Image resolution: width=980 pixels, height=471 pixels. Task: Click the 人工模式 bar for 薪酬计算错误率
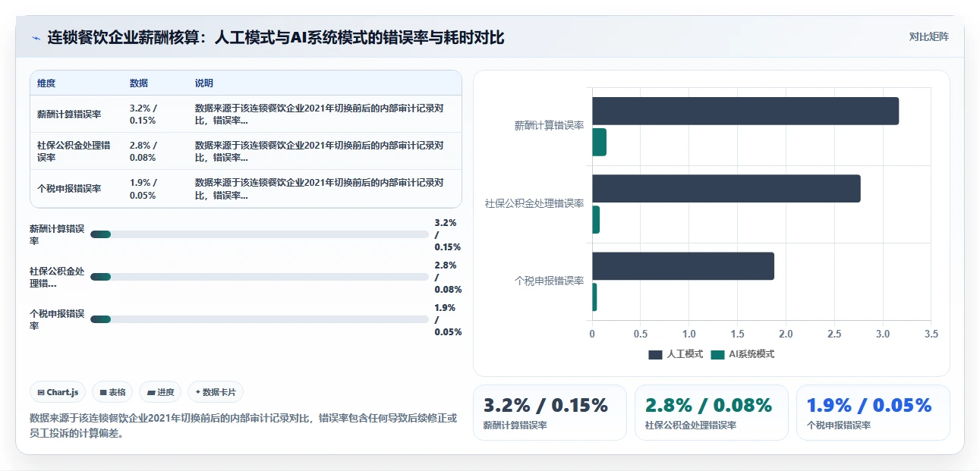point(745,111)
